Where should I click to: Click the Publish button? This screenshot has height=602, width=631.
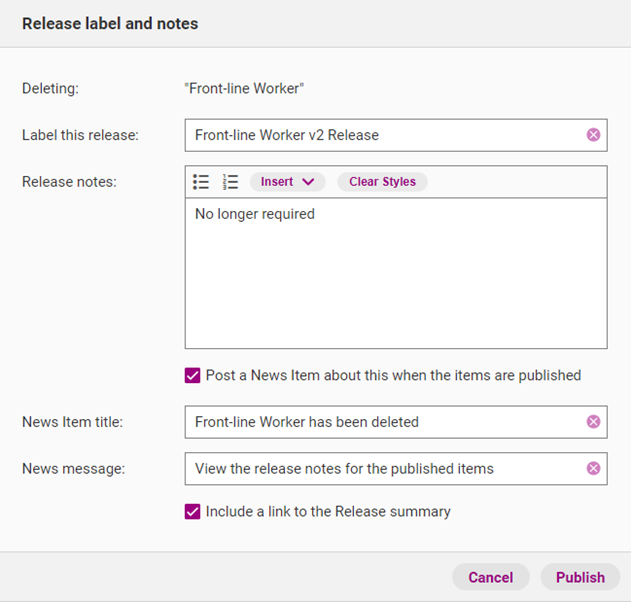(580, 577)
